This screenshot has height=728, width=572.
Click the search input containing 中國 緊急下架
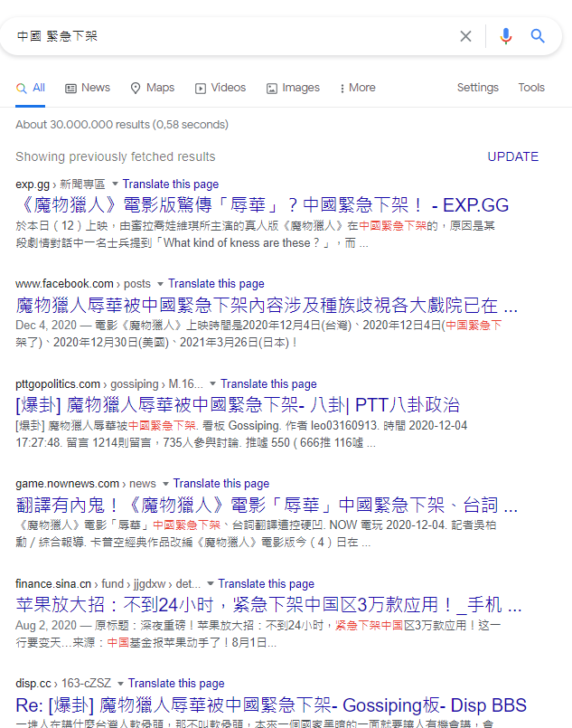click(232, 36)
